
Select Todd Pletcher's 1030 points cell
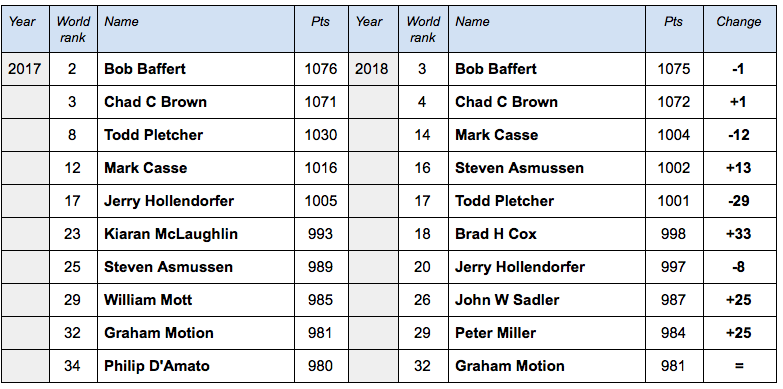tap(321, 135)
